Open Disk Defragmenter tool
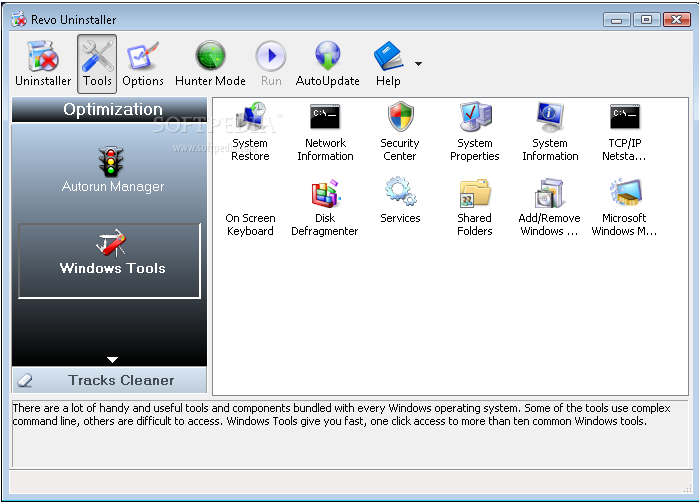 click(325, 207)
